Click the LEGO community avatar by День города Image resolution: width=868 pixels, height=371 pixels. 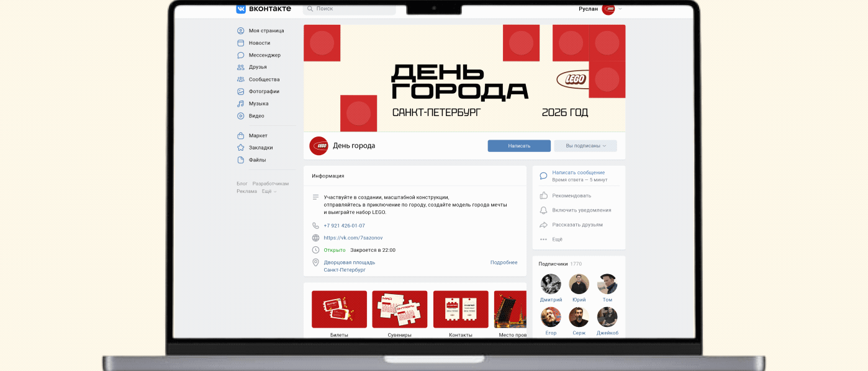tap(319, 146)
